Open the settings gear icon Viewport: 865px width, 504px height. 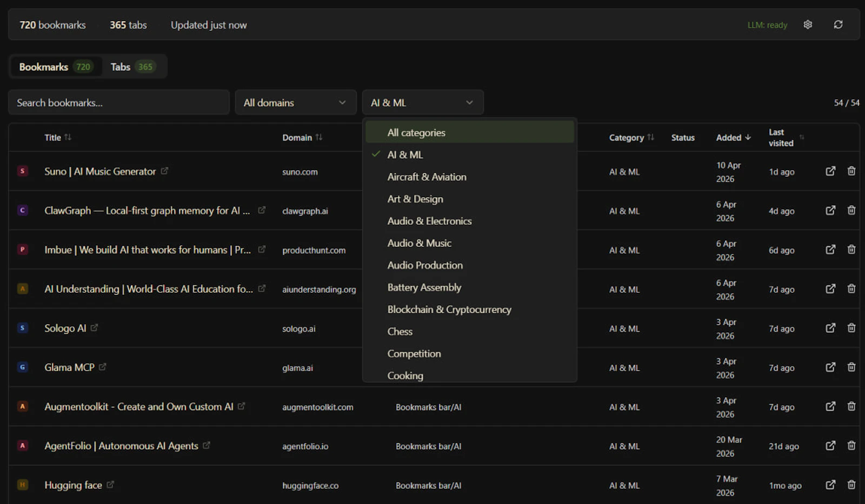pos(808,25)
